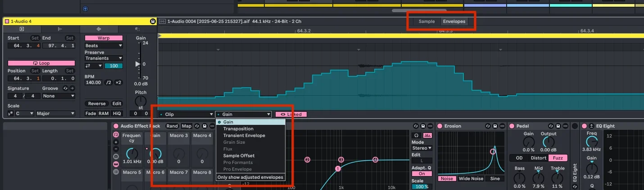Toggle the Warp switch

tap(104, 38)
